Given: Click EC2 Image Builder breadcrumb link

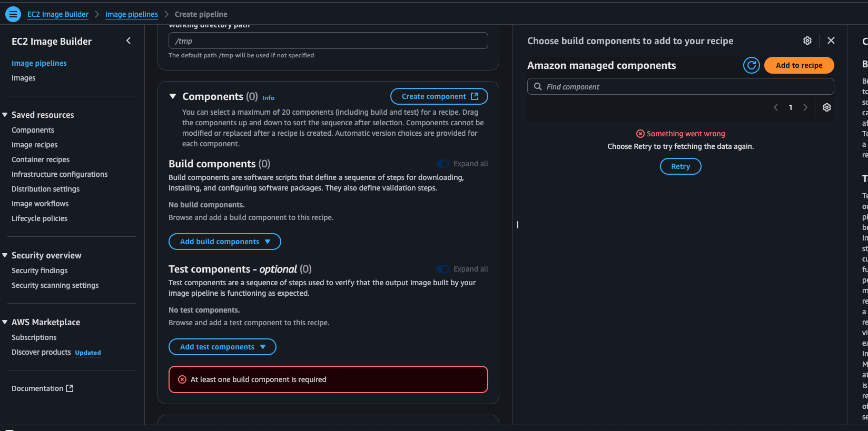Looking at the screenshot, I should tap(58, 14).
